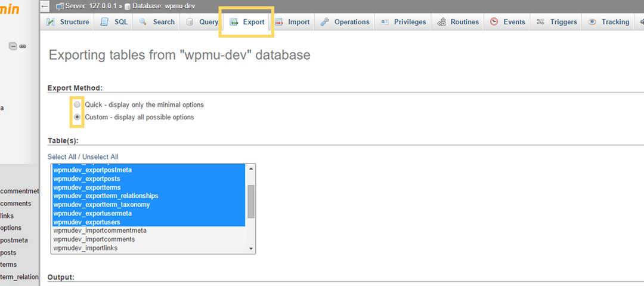Switch to the Import tab

(292, 22)
